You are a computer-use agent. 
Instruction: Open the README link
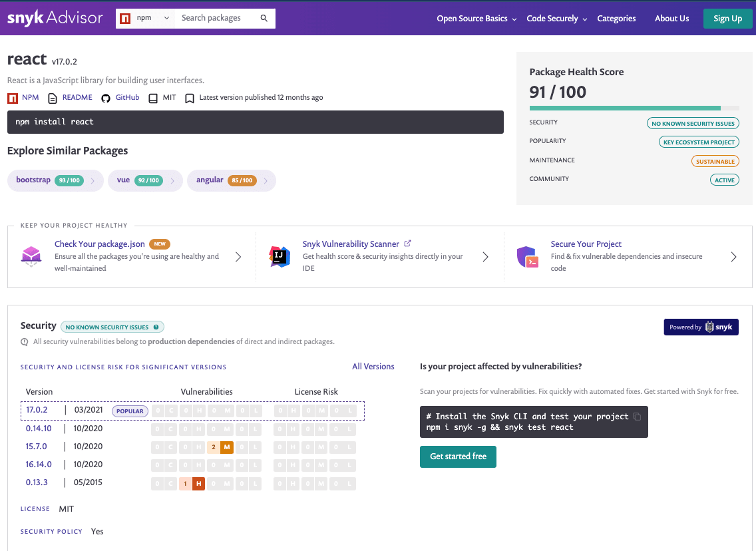click(77, 97)
